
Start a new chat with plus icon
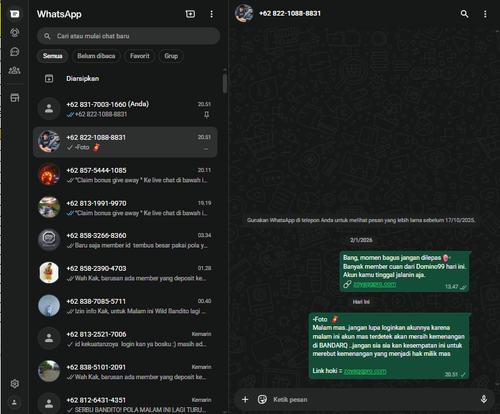(190, 14)
